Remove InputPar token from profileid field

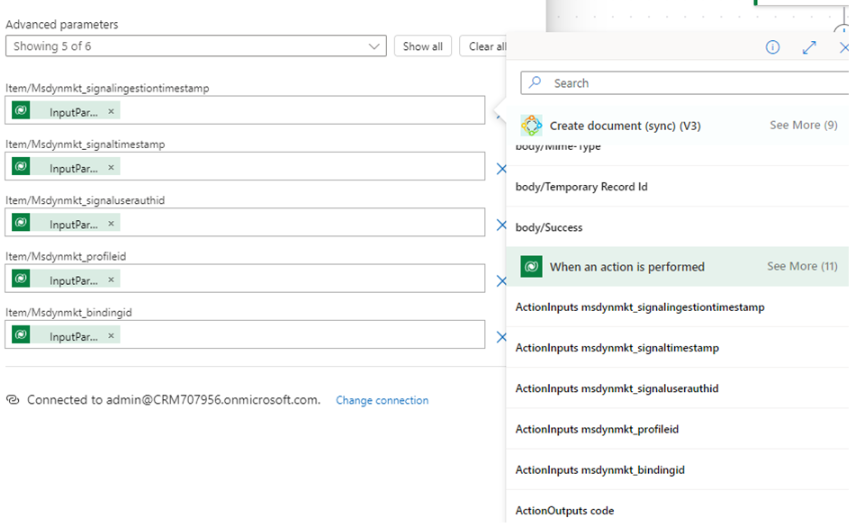111,279
